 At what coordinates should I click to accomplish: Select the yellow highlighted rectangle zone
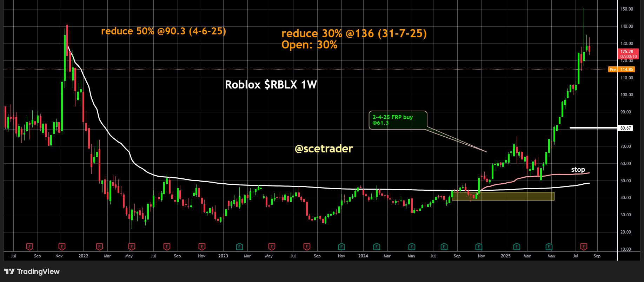click(503, 196)
